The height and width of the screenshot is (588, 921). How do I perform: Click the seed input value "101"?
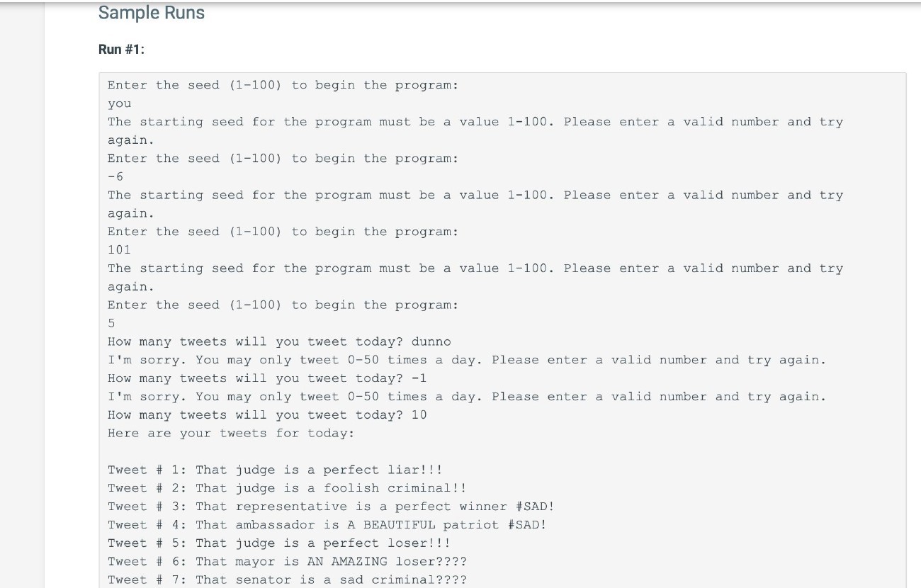(x=119, y=249)
